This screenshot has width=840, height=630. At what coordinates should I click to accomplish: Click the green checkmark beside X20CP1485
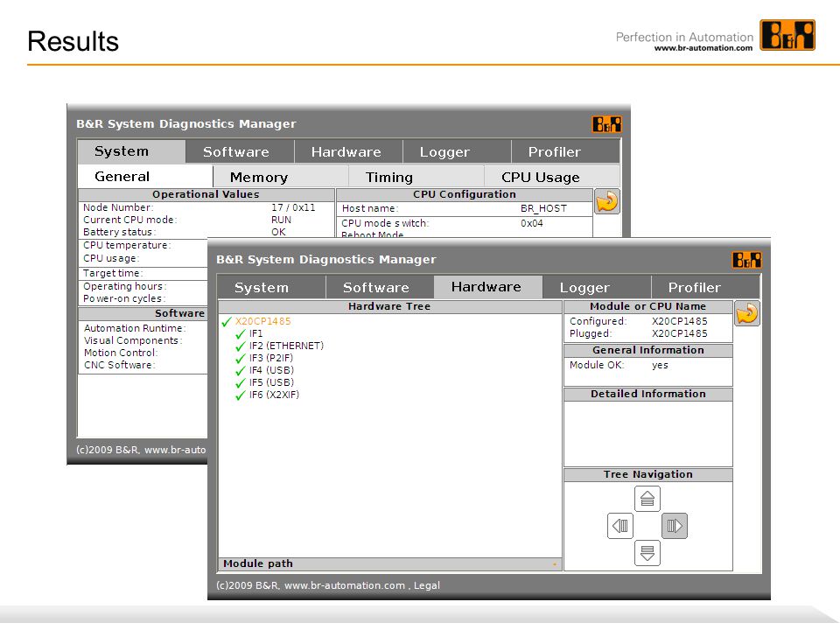coord(227,321)
